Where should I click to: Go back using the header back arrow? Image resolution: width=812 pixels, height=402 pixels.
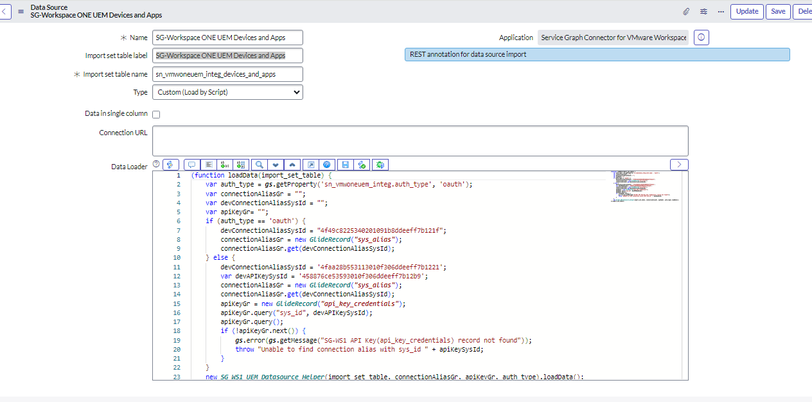pos(4,11)
